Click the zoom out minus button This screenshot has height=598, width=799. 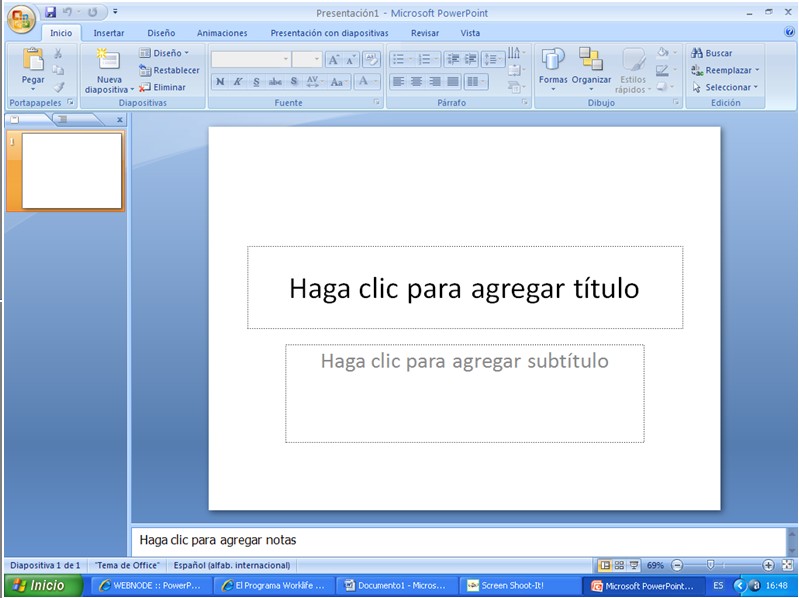(677, 565)
